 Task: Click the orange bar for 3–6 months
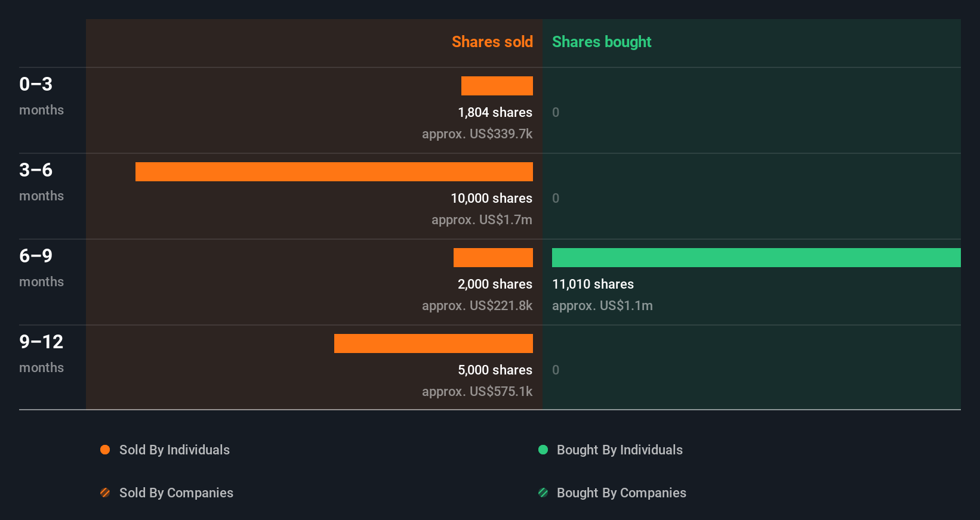334,172
